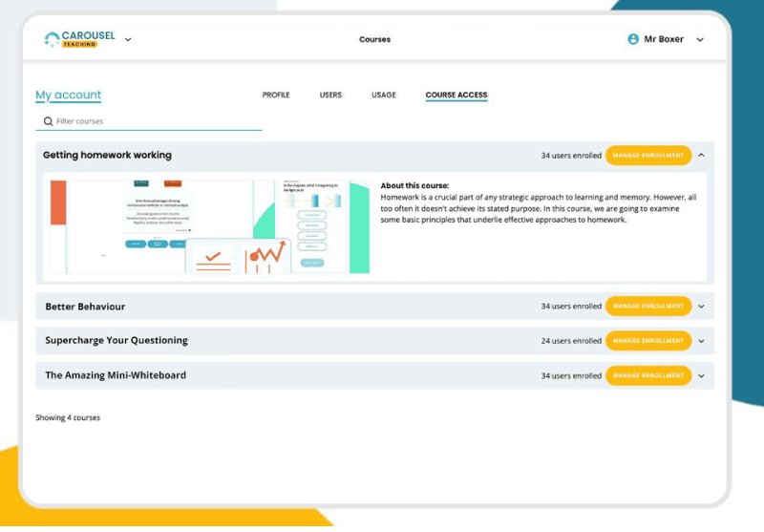Image resolution: width=764 pixels, height=532 pixels.
Task: Click the Showing 4 courses label
Action: point(68,417)
